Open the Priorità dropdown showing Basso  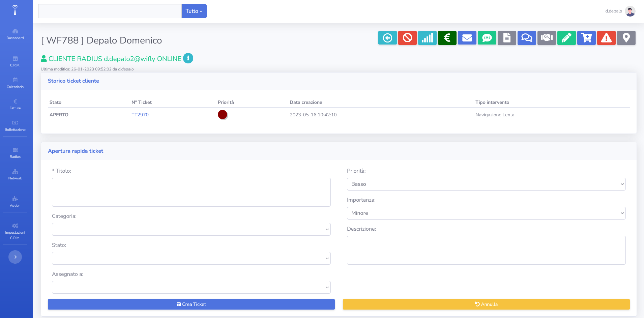[x=486, y=184]
